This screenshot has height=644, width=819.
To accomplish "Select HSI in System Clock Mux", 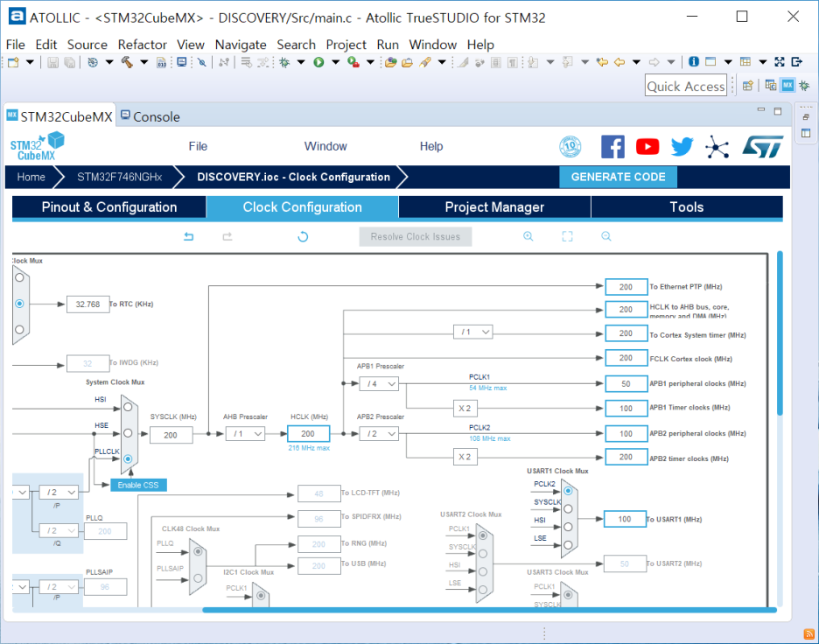I will point(128,407).
